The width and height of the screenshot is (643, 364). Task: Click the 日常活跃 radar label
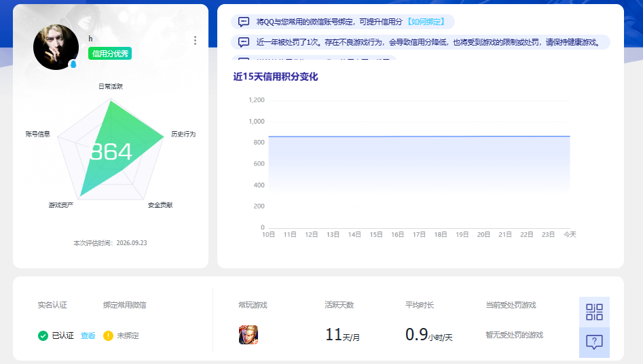click(x=111, y=86)
